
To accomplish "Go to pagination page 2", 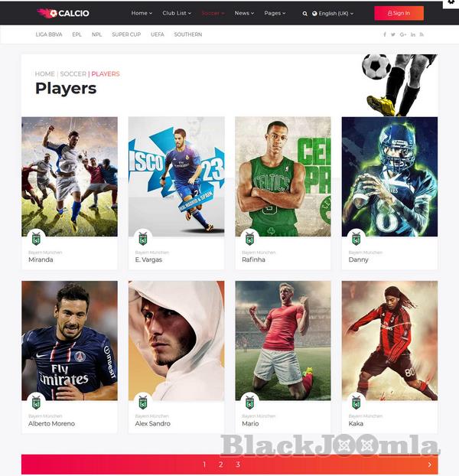I will 221,465.
